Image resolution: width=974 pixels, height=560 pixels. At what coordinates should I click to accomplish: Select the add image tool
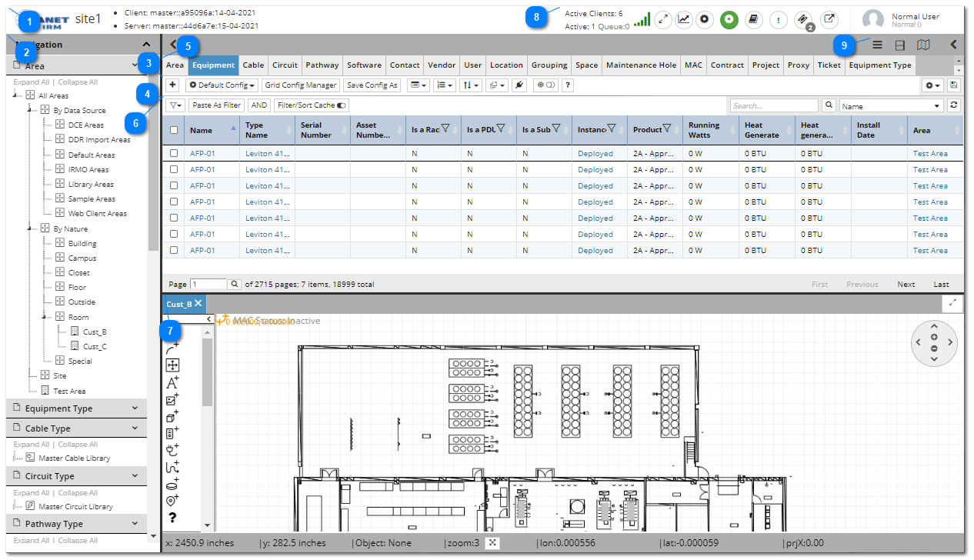172,399
